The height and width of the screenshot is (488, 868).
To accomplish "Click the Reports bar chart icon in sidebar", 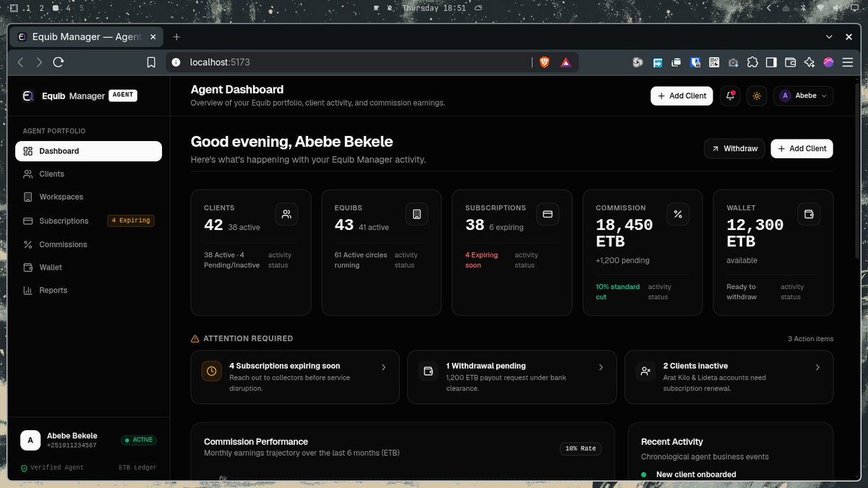I will [28, 291].
